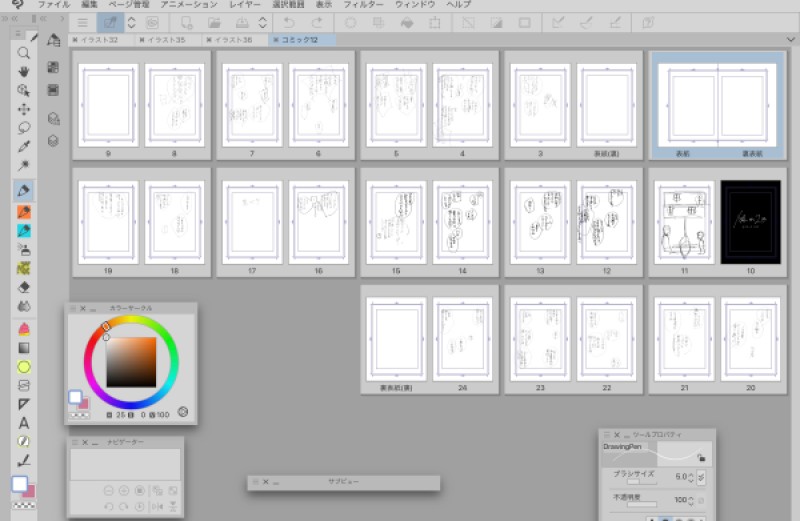Adjust the opacity stepper arrows
Viewport: 800px width, 521px height.
pyautogui.click(x=691, y=500)
